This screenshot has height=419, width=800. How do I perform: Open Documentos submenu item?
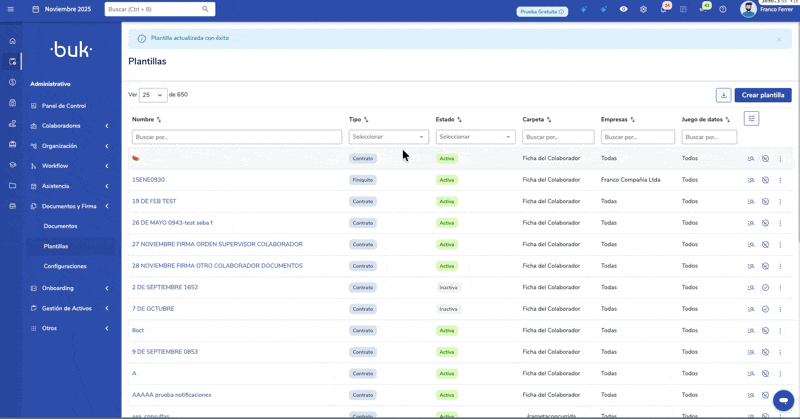click(60, 226)
